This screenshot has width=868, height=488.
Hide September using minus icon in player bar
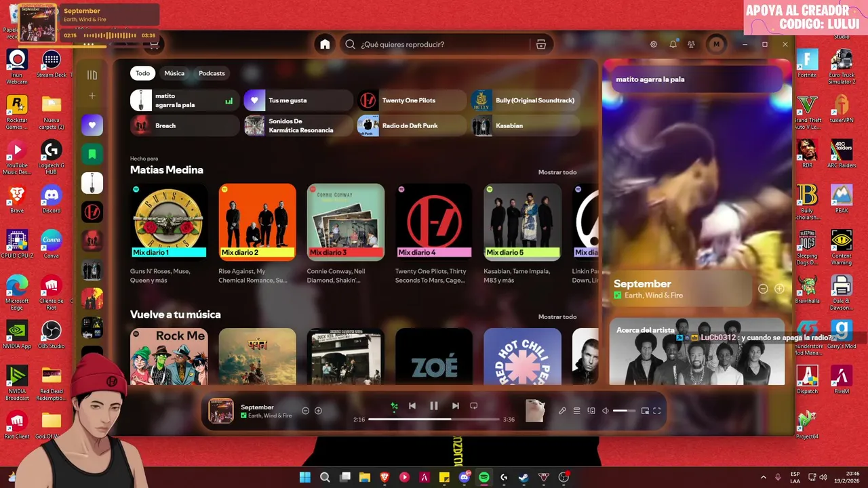pyautogui.click(x=305, y=411)
